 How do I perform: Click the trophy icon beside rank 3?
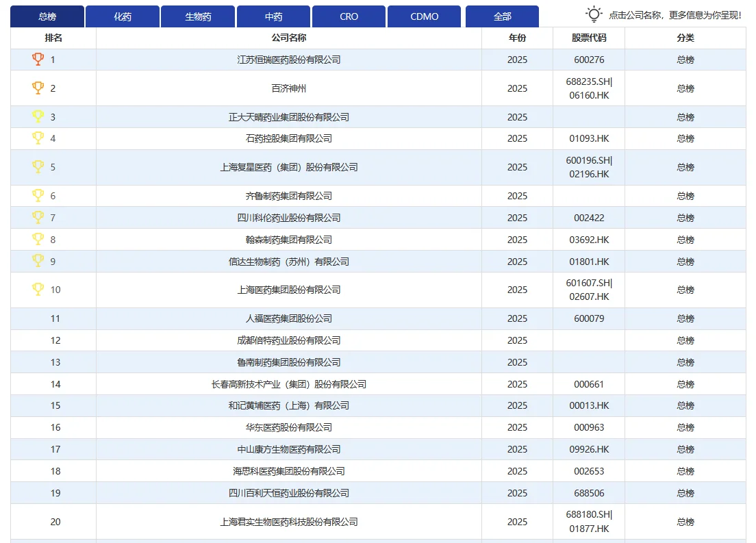[x=38, y=116]
